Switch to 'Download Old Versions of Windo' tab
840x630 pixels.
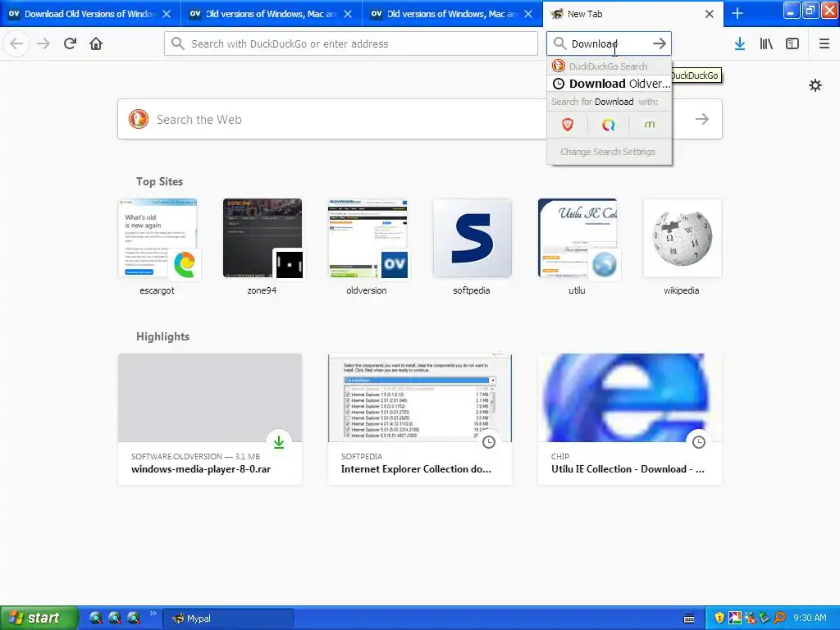click(90, 14)
